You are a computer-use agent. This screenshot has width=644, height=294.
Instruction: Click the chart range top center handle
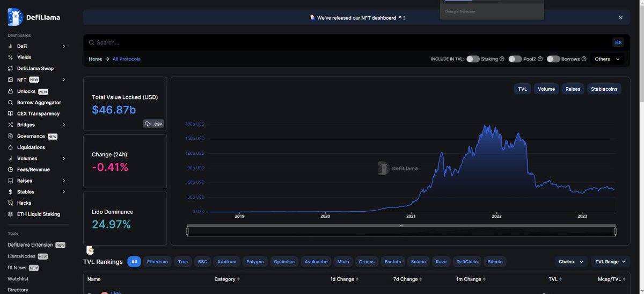point(401,225)
